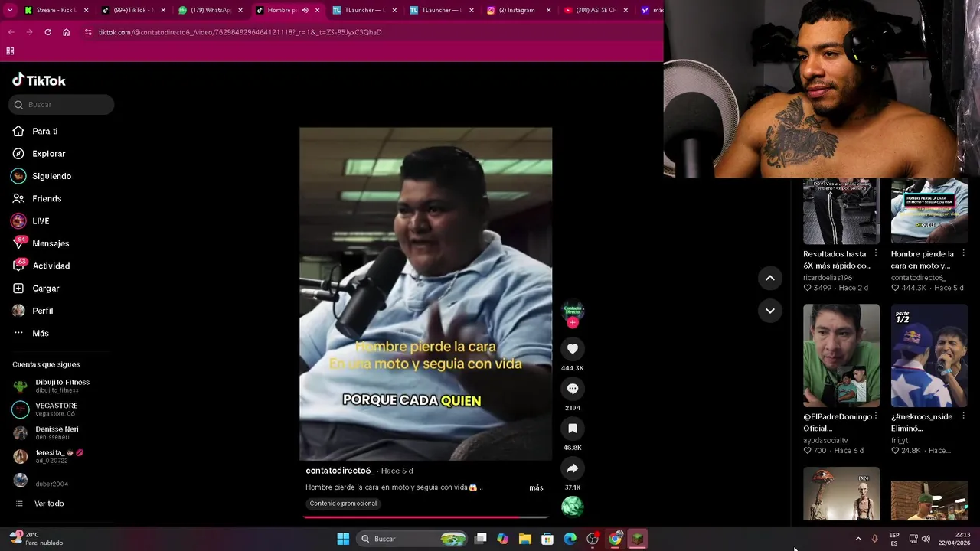This screenshot has width=980, height=551.
Task: Show hidden system tray icons
Action: point(858,539)
